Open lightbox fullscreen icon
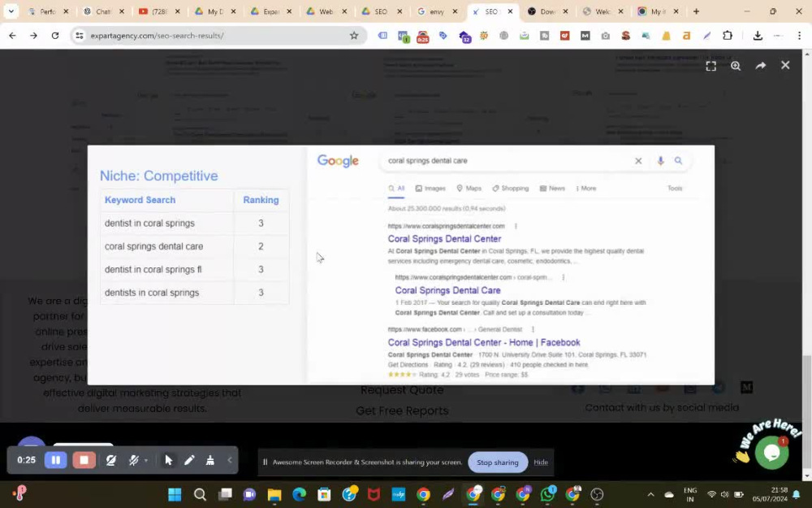The width and height of the screenshot is (812, 508). (711, 66)
